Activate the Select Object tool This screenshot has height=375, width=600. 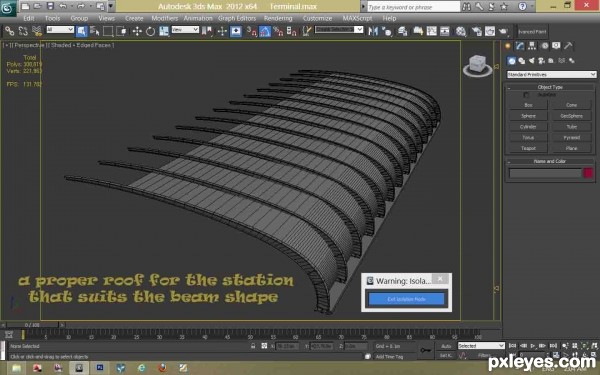point(81,31)
